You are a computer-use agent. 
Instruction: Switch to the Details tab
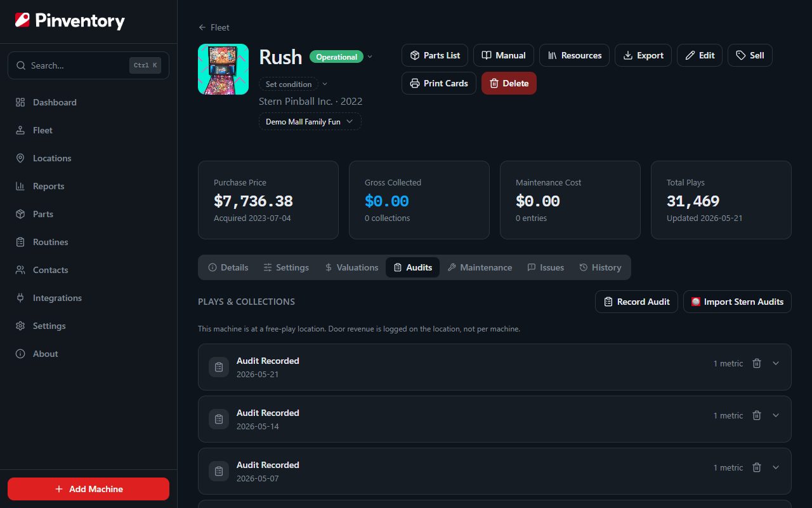click(228, 267)
